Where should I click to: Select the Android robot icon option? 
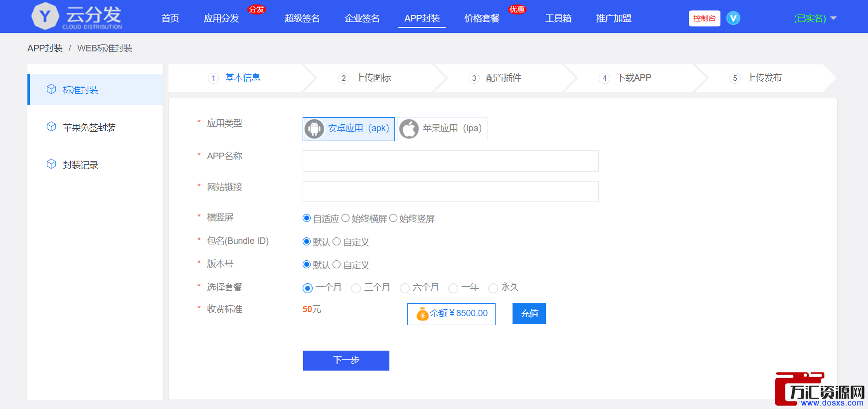pyautogui.click(x=314, y=129)
